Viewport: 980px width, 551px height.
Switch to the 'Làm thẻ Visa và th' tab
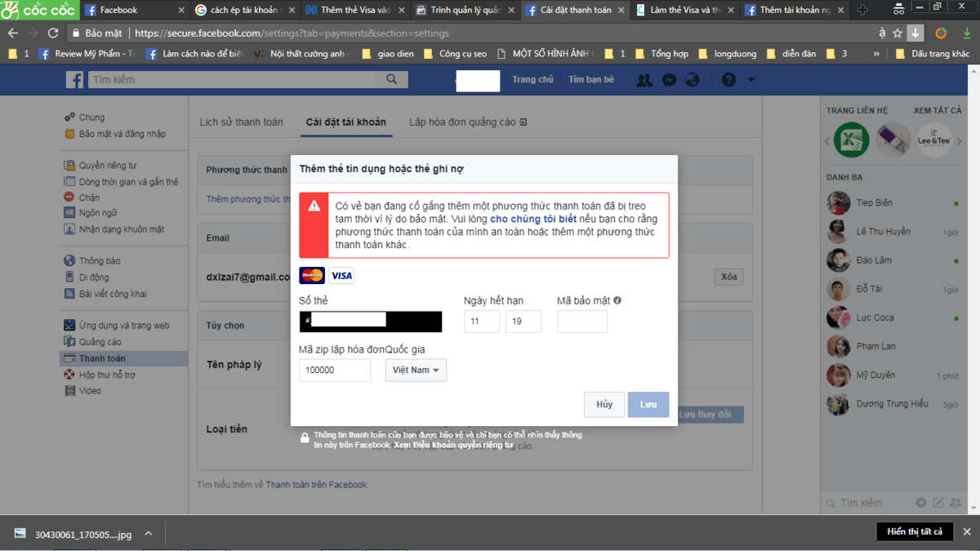point(683,10)
